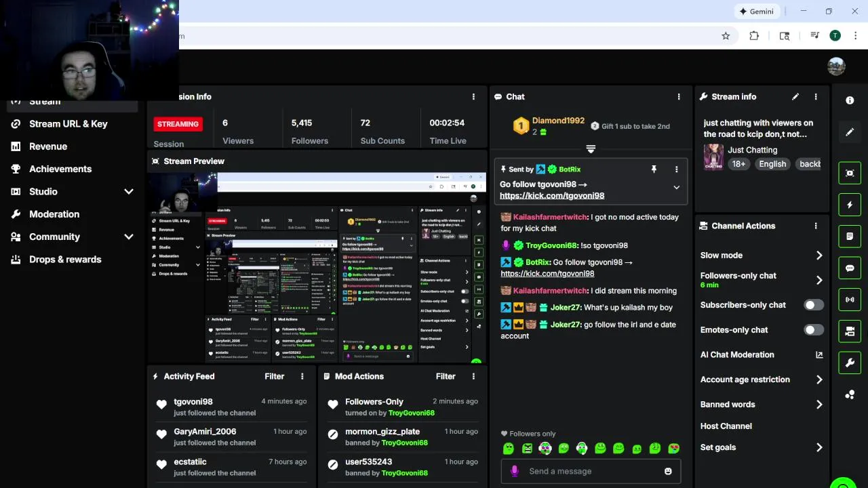Click the English language tag
Viewport: 868px width, 488px height.
click(x=772, y=164)
